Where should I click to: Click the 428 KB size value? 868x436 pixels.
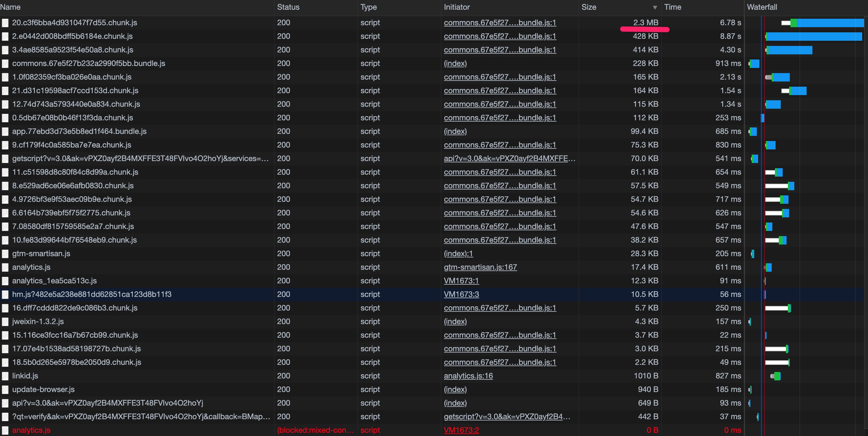[645, 36]
